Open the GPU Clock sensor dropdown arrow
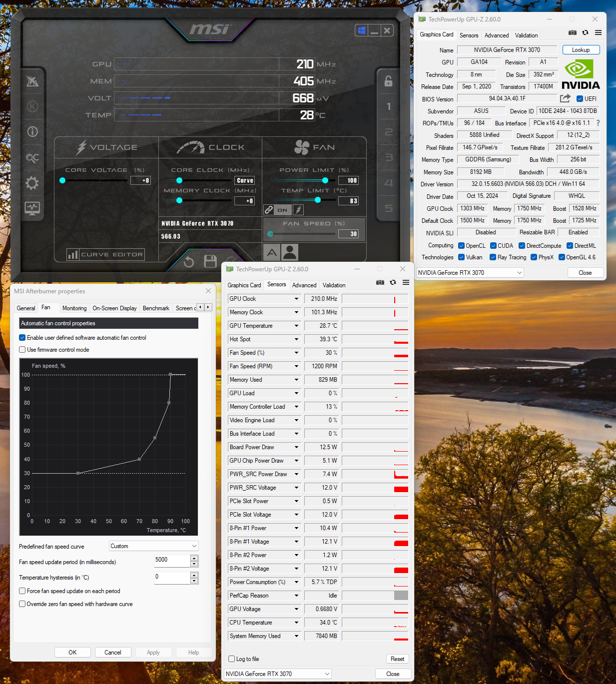 coord(296,299)
